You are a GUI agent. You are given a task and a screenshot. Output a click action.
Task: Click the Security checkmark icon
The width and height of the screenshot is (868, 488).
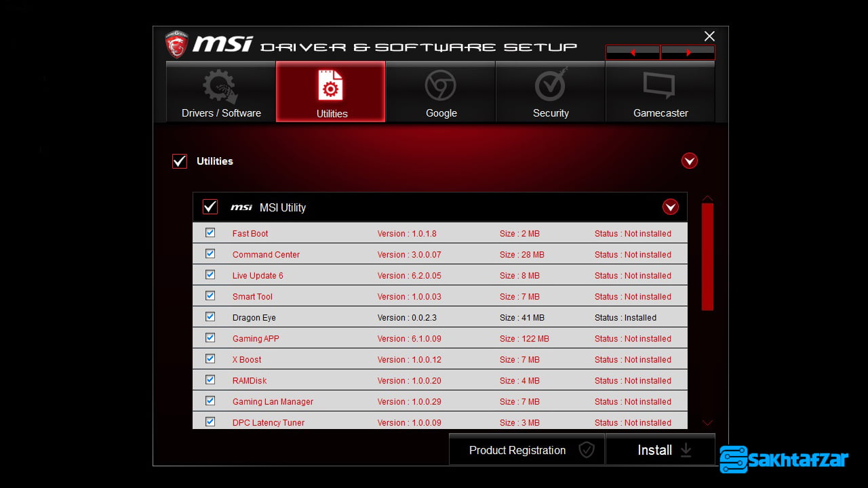551,86
